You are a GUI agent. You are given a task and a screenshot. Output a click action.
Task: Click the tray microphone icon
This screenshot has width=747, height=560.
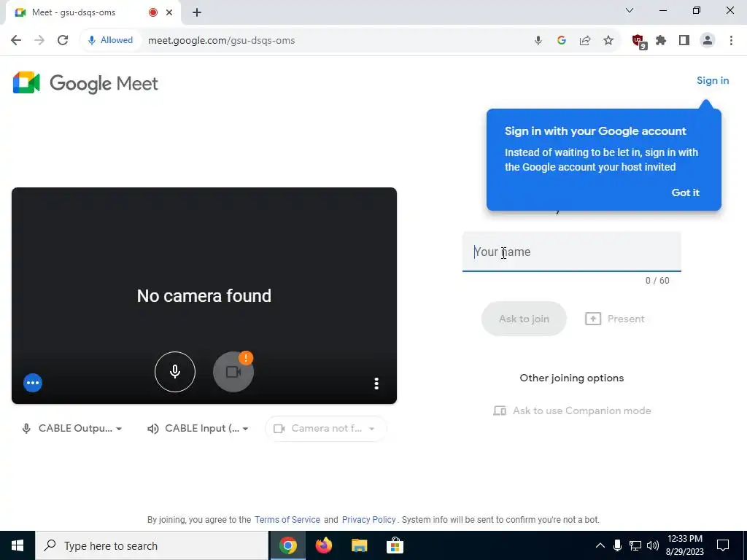tap(617, 545)
